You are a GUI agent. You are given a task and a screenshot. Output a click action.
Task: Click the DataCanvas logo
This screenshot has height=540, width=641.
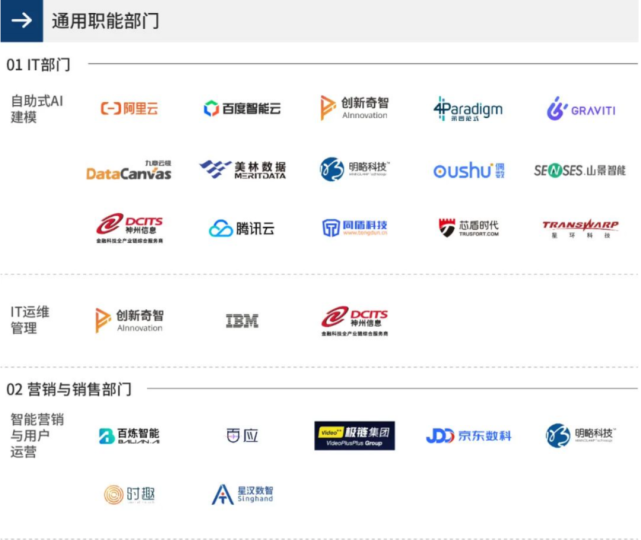[129, 170]
